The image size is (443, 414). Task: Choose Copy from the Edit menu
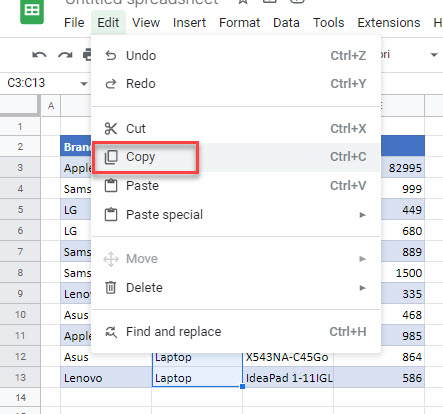coord(236,157)
